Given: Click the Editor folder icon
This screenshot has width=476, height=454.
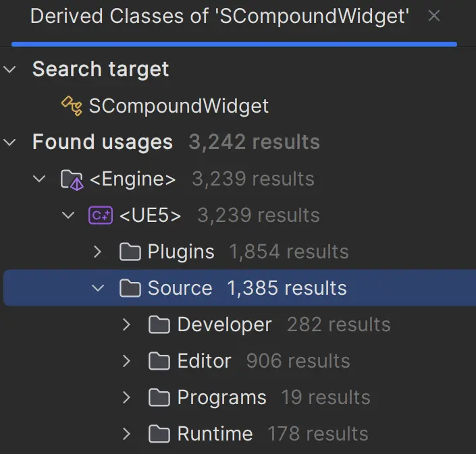Looking at the screenshot, I should coord(159,362).
